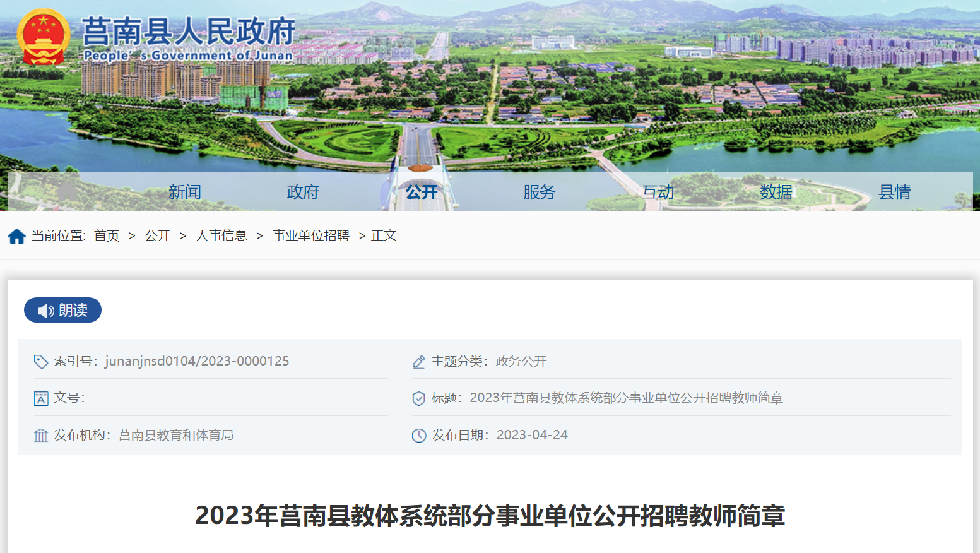Click the publisher 莒南县教育和体育局
The height and width of the screenshot is (553, 980).
pos(176,435)
